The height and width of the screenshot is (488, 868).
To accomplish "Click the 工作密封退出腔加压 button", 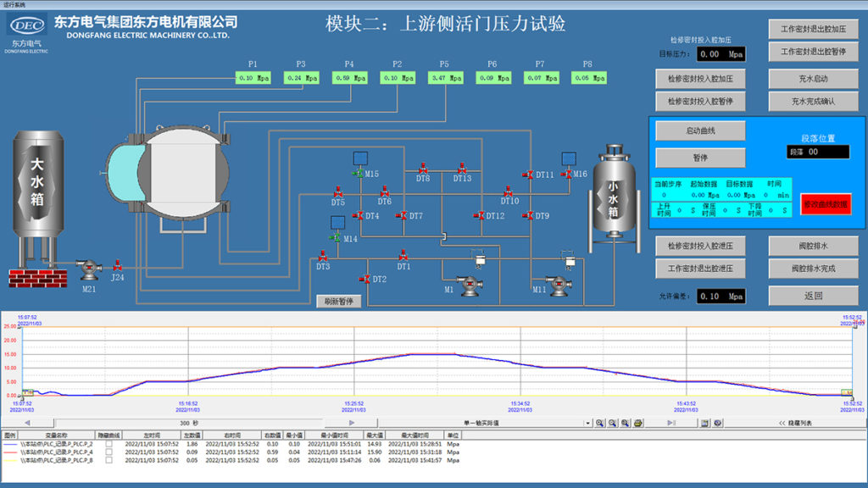I will (x=813, y=29).
